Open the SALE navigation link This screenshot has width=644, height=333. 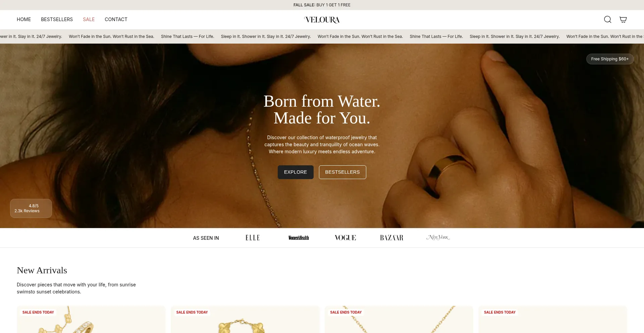[89, 19]
